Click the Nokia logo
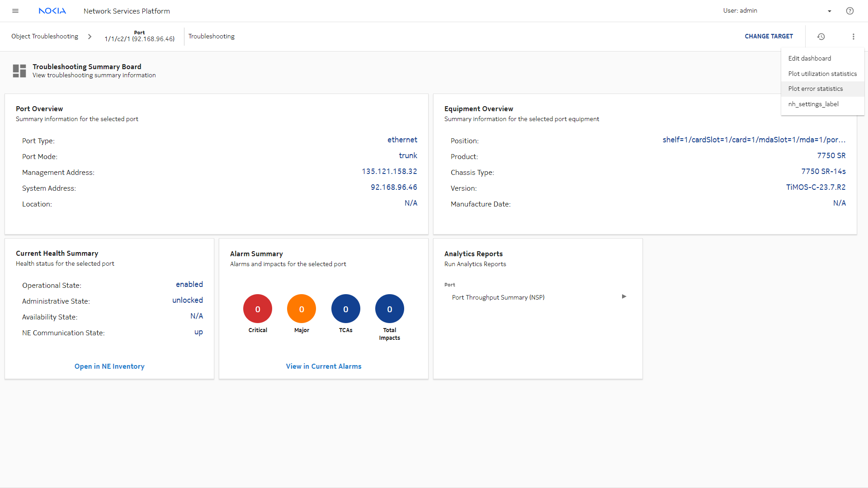Screen dimensions: 868x488 coord(52,11)
